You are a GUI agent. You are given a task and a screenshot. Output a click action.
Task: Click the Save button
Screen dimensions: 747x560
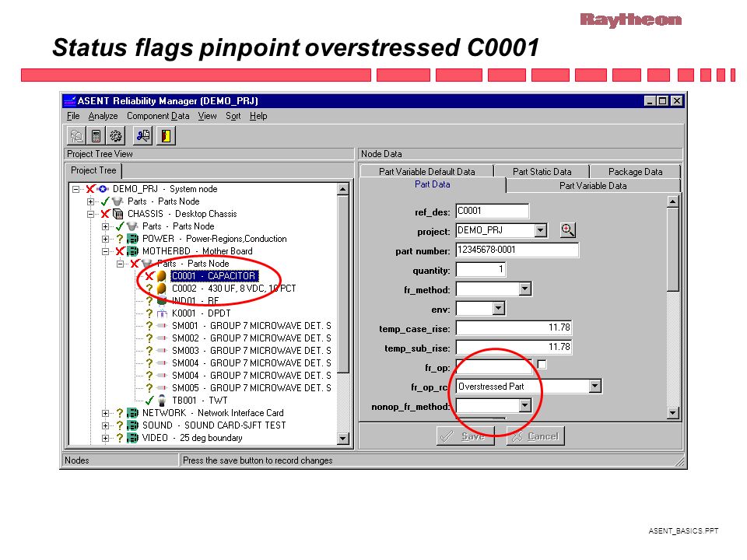click(465, 436)
